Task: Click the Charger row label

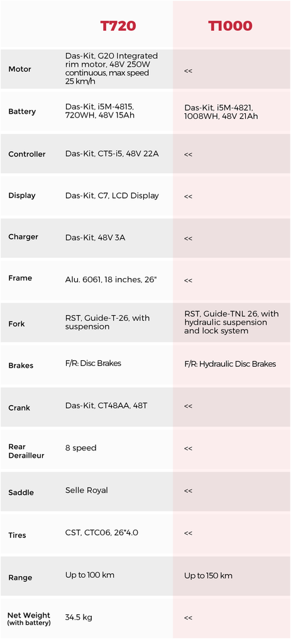Action: 23,237
